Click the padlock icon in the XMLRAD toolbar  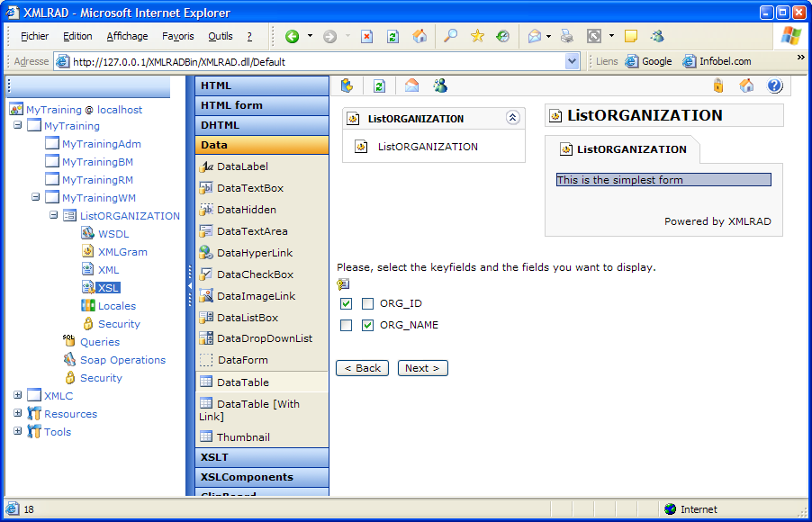(717, 86)
